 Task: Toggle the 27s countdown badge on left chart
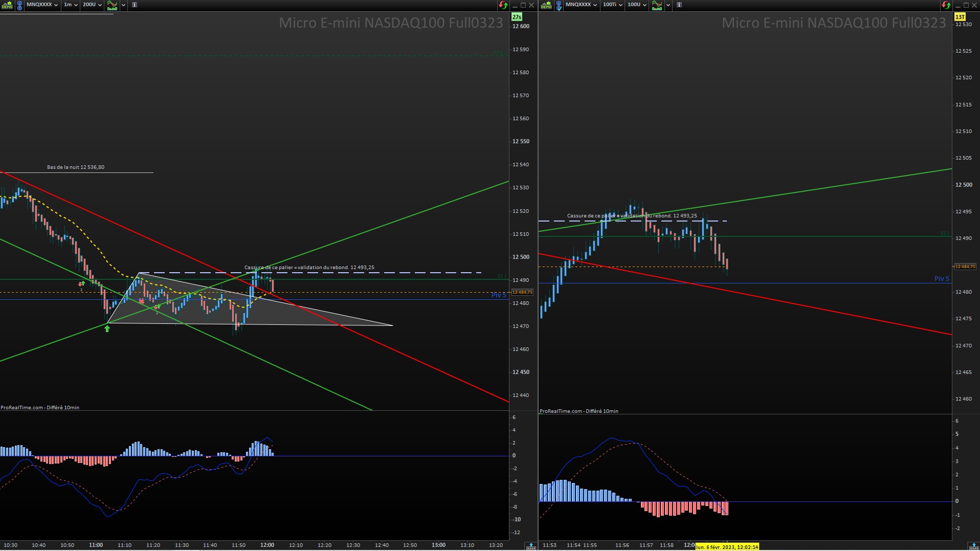click(517, 17)
